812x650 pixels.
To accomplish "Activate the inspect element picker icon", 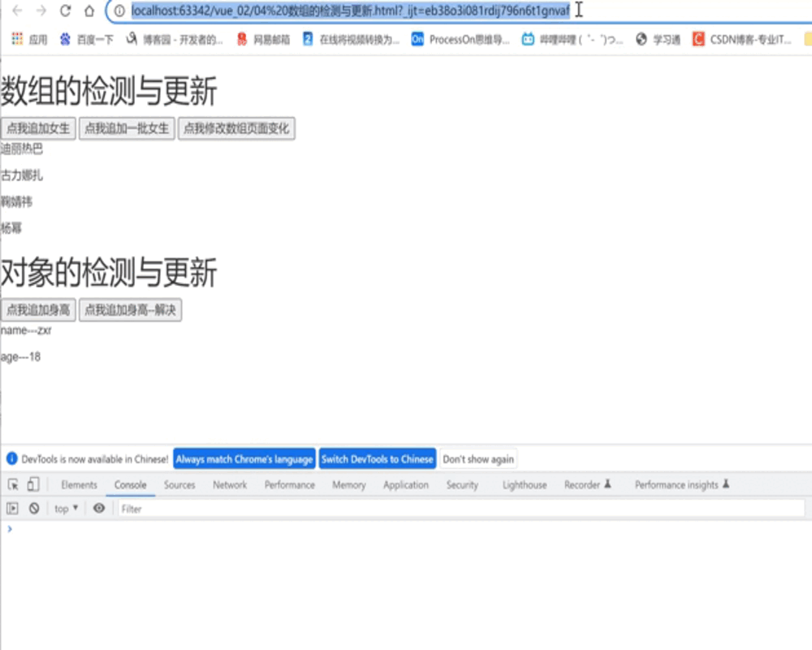I will point(14,484).
